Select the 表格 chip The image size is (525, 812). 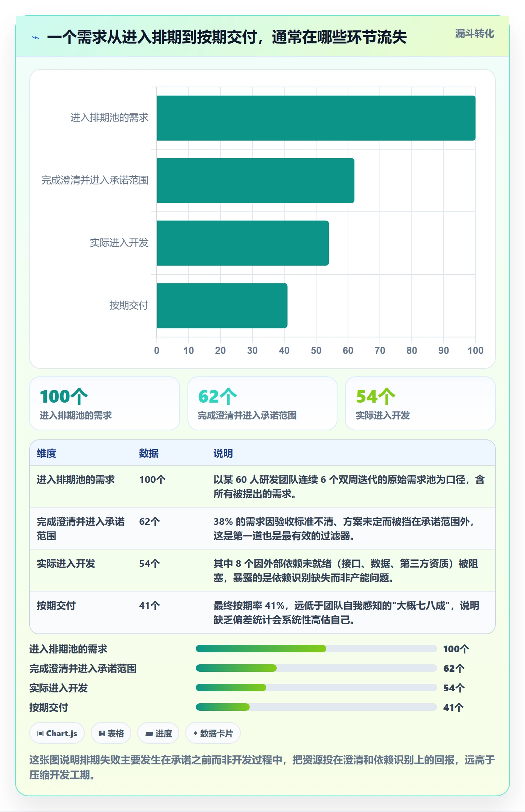point(111,733)
